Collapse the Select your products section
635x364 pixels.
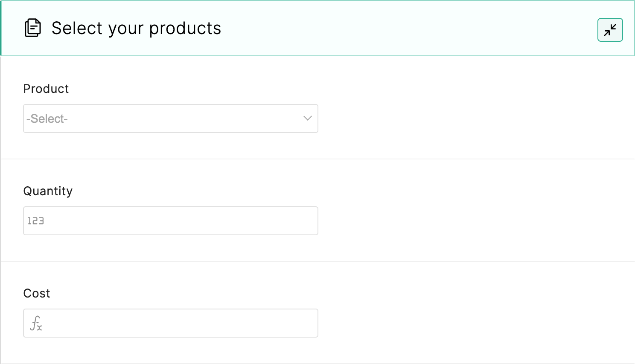[x=610, y=30]
